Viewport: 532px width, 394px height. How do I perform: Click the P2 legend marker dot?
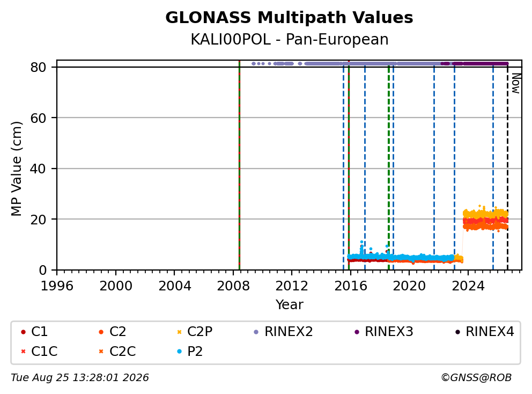pos(179,351)
